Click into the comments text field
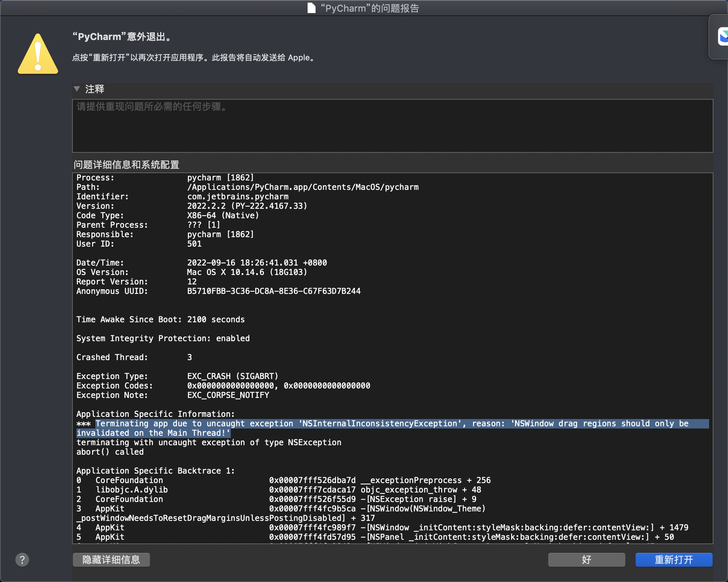Viewport: 728px width, 582px height. tap(392, 126)
